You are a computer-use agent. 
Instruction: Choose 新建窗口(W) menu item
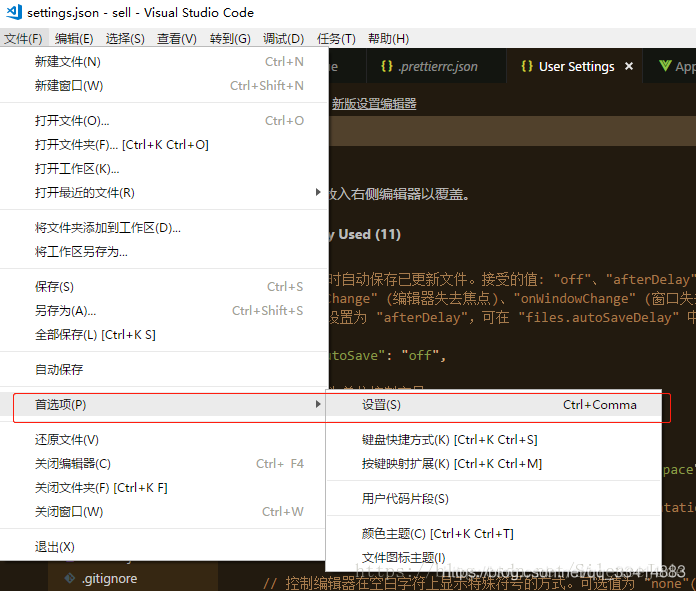[x=164, y=85]
